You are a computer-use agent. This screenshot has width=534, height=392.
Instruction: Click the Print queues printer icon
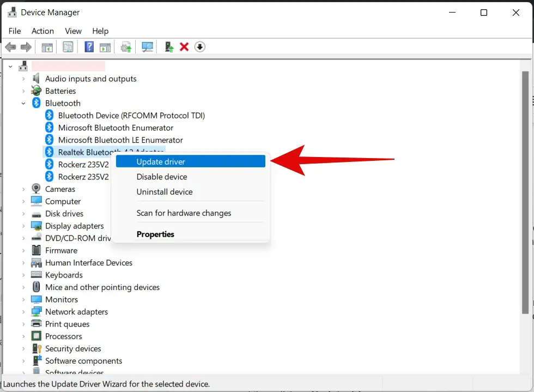(36, 323)
